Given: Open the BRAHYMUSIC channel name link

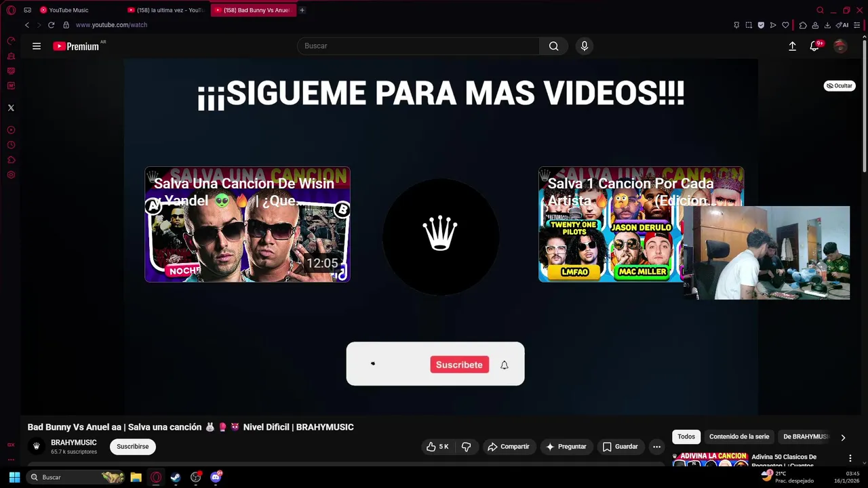Looking at the screenshot, I should (74, 443).
